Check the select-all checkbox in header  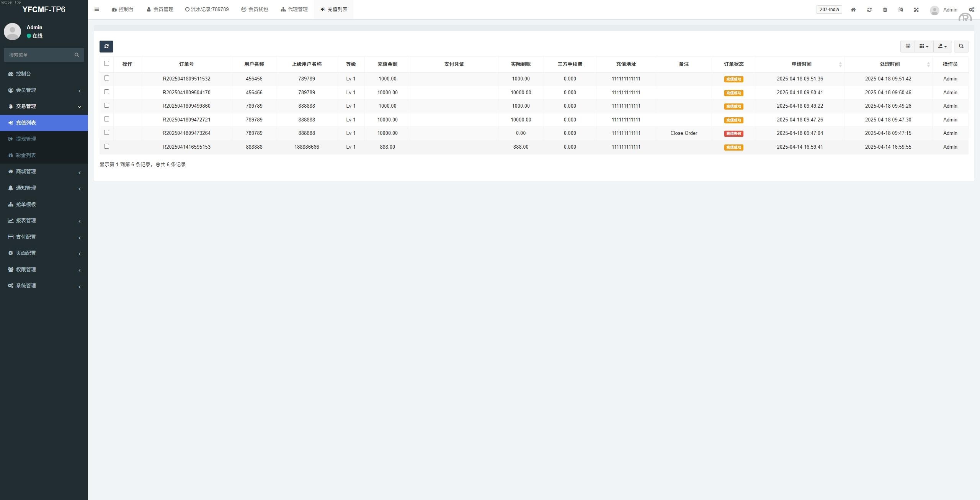[106, 64]
